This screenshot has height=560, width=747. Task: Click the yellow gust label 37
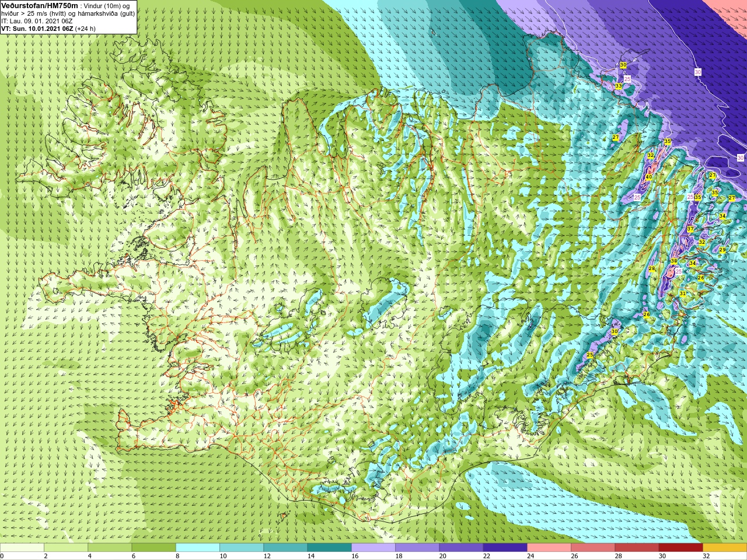coord(690,229)
